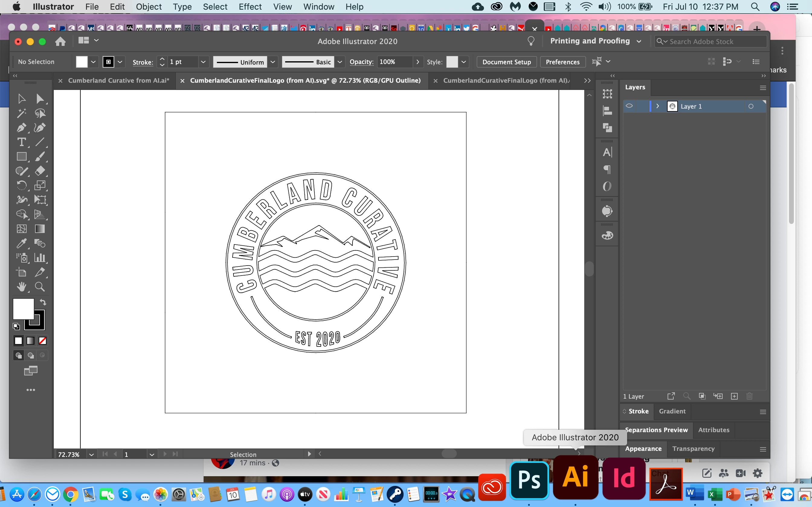This screenshot has height=507, width=812.
Task: Select the Eyedropper tool
Action: click(21, 243)
